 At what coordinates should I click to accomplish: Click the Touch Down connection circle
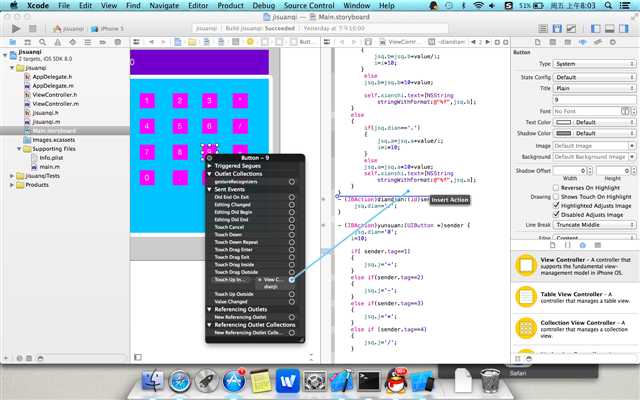point(291,235)
